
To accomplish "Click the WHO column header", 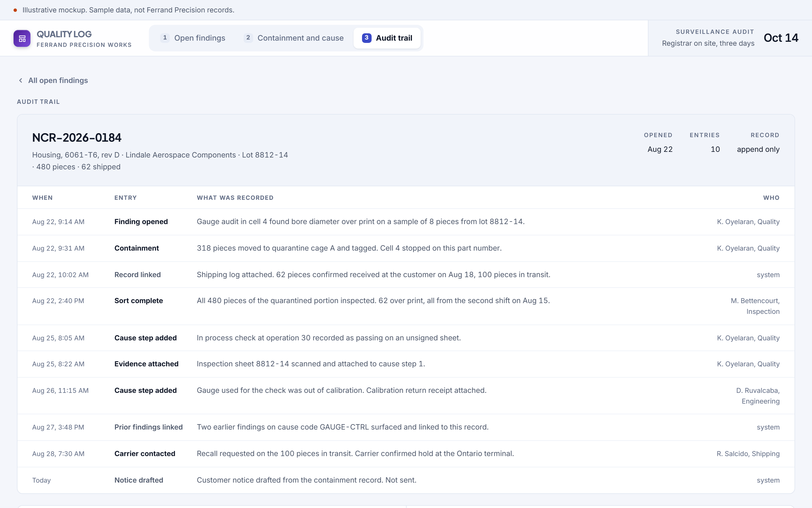I will coord(771,198).
